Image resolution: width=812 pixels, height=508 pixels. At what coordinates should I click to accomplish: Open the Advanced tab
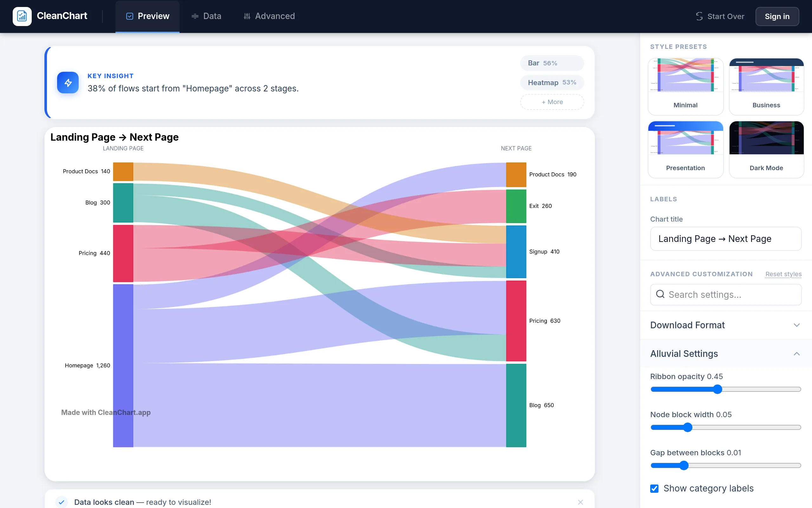coord(269,16)
